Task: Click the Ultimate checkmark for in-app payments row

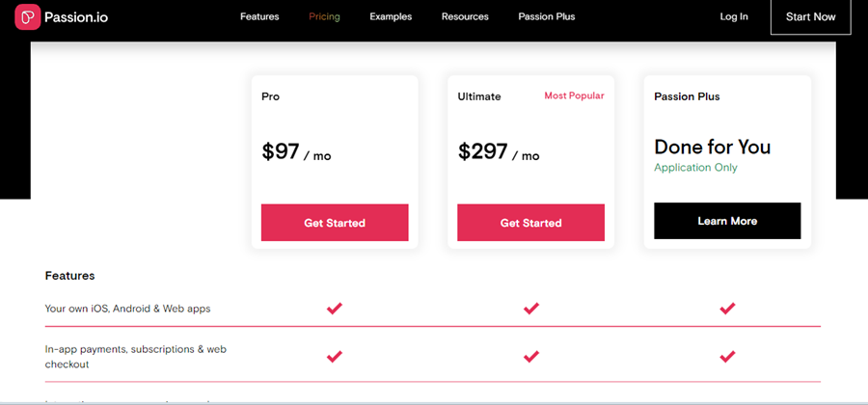Action: [x=530, y=357]
